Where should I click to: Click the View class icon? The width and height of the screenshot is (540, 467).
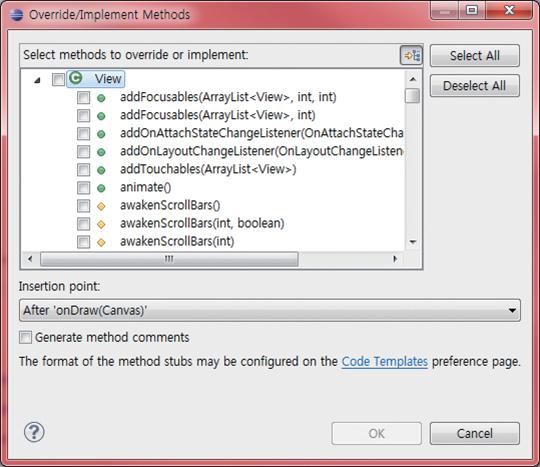coord(75,78)
